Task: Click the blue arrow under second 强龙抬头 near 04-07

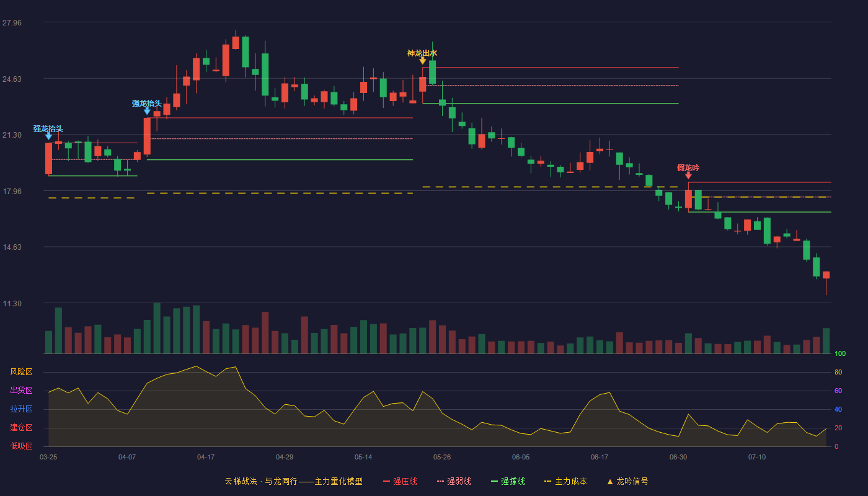Action: (147, 111)
